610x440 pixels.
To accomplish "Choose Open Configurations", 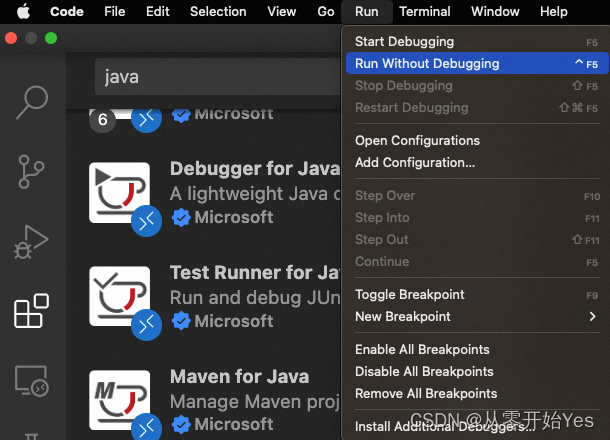I will click(x=477, y=140).
